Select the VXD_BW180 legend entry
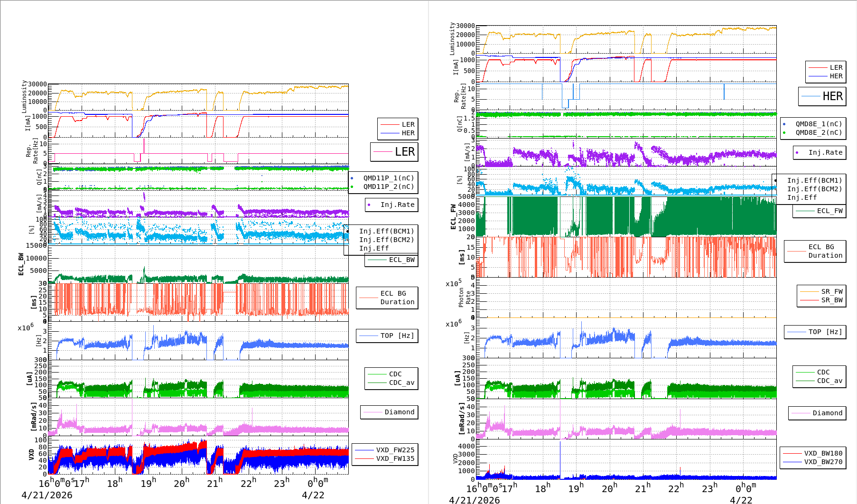Image resolution: width=857 pixels, height=504 pixels. [823, 453]
